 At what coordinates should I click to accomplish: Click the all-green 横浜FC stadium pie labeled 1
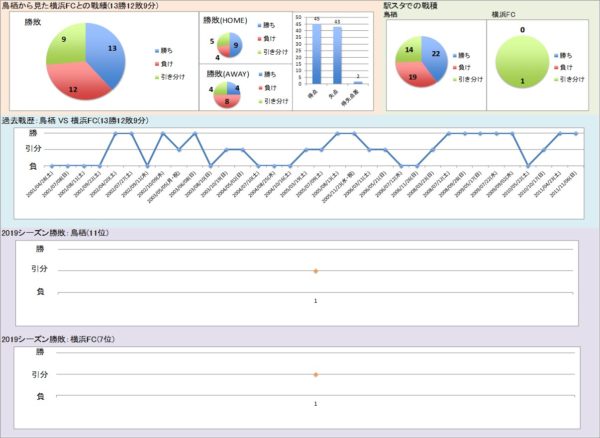[x=522, y=62]
